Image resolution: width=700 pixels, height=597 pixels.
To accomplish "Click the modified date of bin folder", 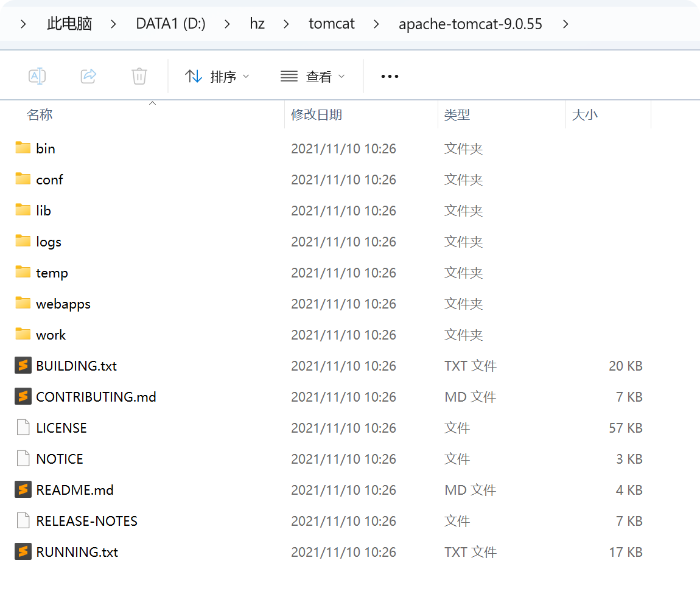I will 343,148.
